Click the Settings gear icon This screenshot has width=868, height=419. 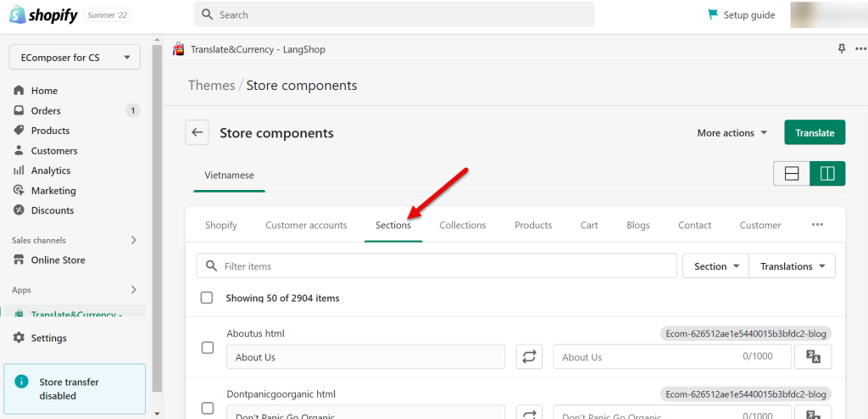(x=19, y=338)
